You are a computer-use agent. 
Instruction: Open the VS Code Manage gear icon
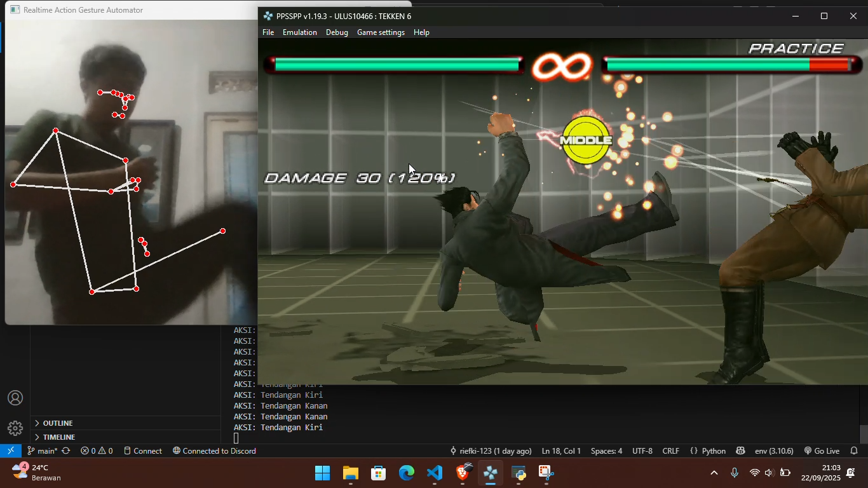(x=15, y=428)
